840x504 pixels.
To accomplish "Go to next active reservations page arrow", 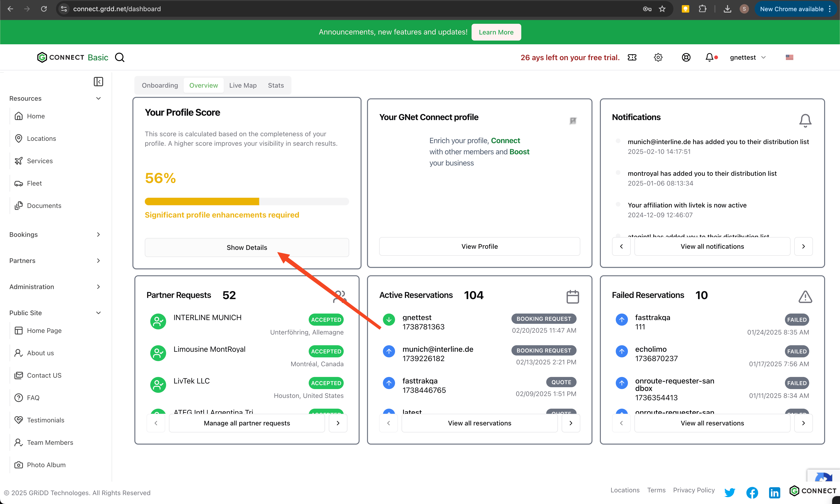I will [x=571, y=423].
